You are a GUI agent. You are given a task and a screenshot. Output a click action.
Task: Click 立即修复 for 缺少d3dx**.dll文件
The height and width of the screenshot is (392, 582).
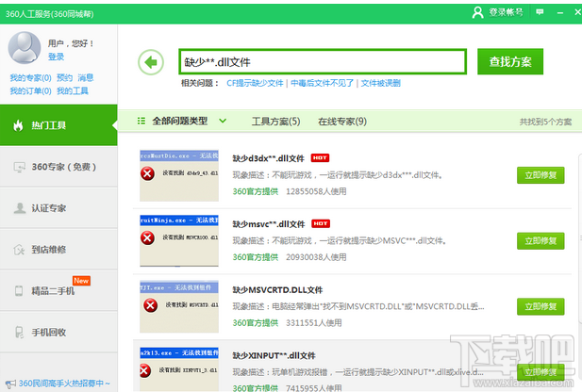[x=540, y=175]
